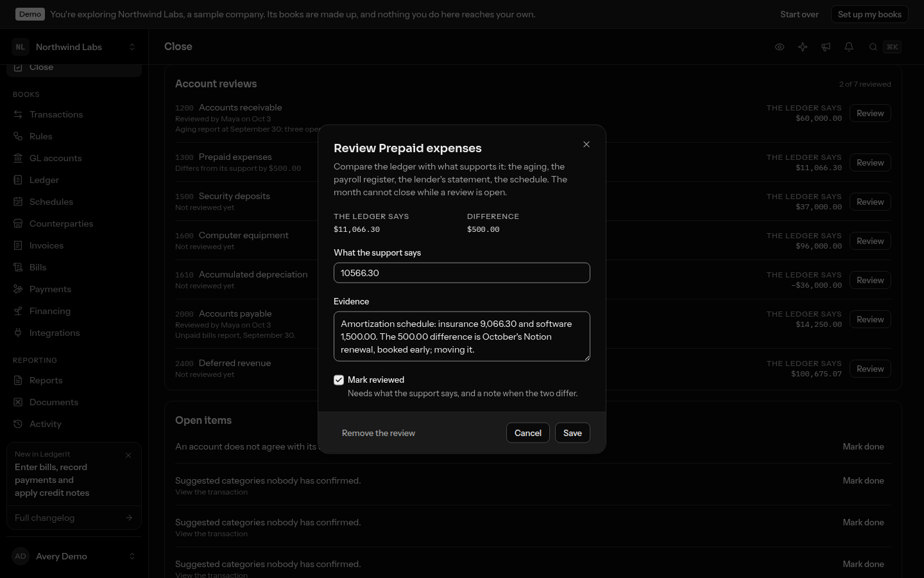Toggle the eye visibility icon in header
The image size is (924, 578).
tap(780, 47)
